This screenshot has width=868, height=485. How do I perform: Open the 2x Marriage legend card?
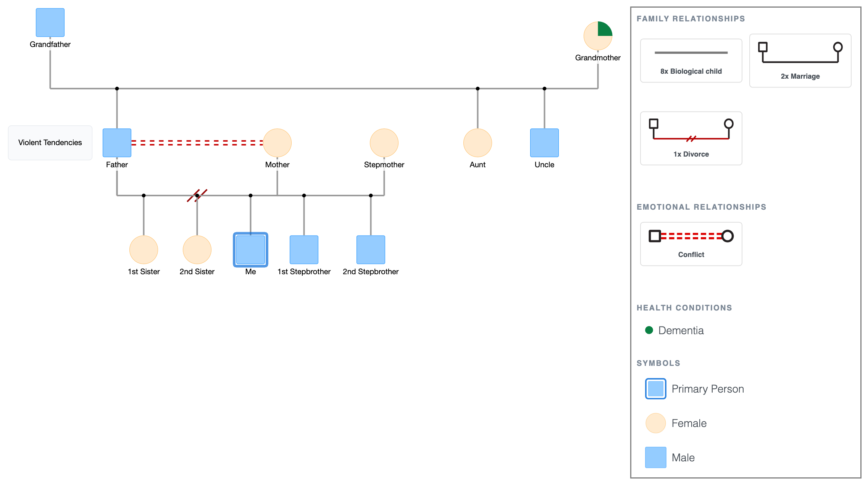coord(800,61)
